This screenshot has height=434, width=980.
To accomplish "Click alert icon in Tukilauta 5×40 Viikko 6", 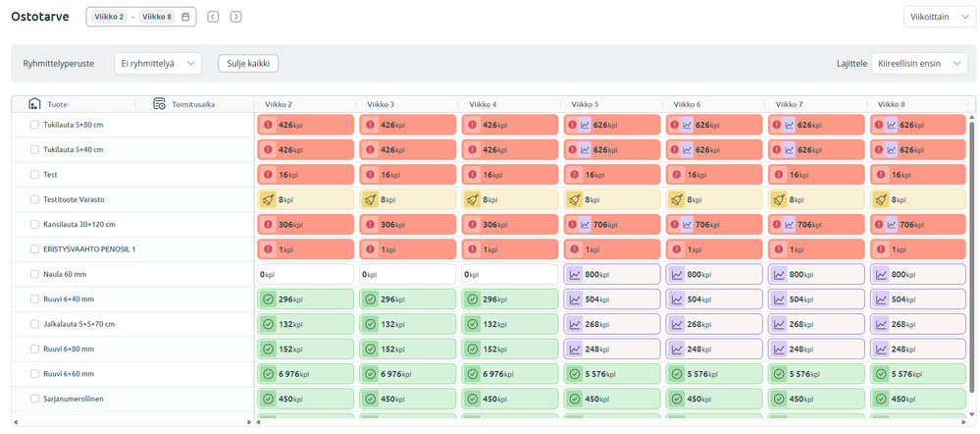I will coord(675,149).
